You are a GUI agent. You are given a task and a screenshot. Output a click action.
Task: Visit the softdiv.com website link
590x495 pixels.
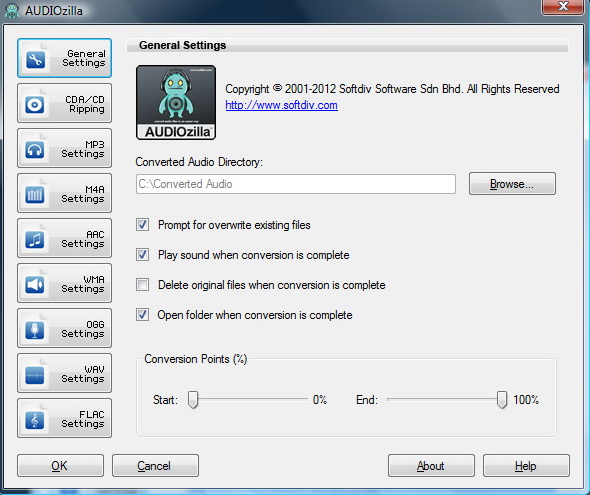click(281, 105)
